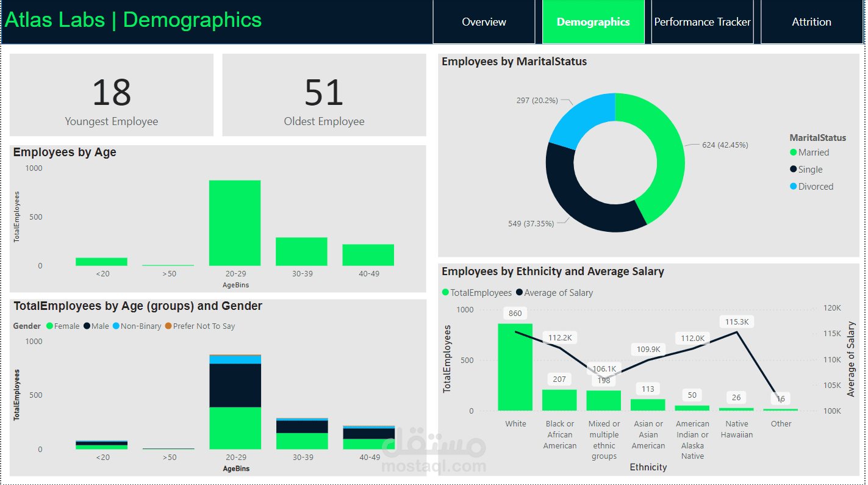
Task: Click the 860 data label
Action: 515,314
